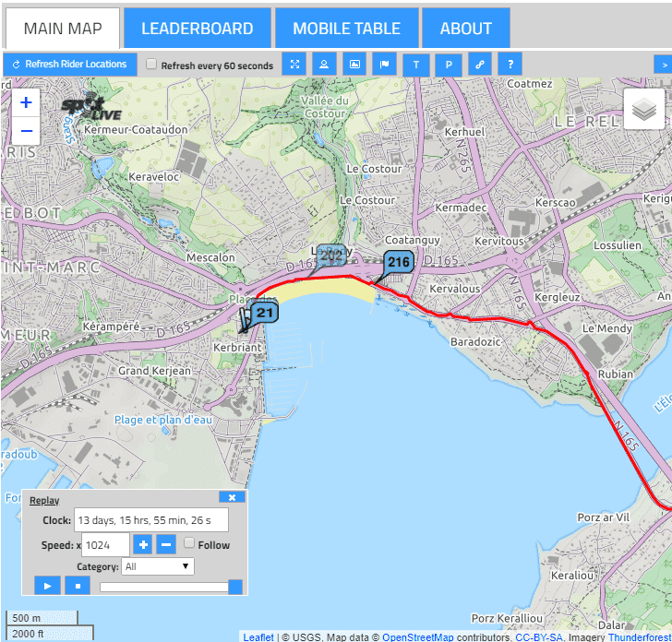Click the flag icon in toolbar
The width and height of the screenshot is (672, 642).
[x=385, y=65]
